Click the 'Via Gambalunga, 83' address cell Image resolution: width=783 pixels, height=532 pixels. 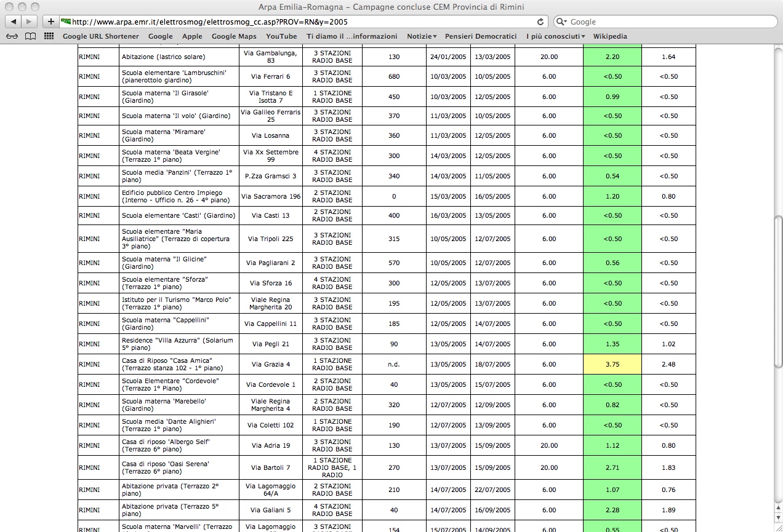click(271, 57)
